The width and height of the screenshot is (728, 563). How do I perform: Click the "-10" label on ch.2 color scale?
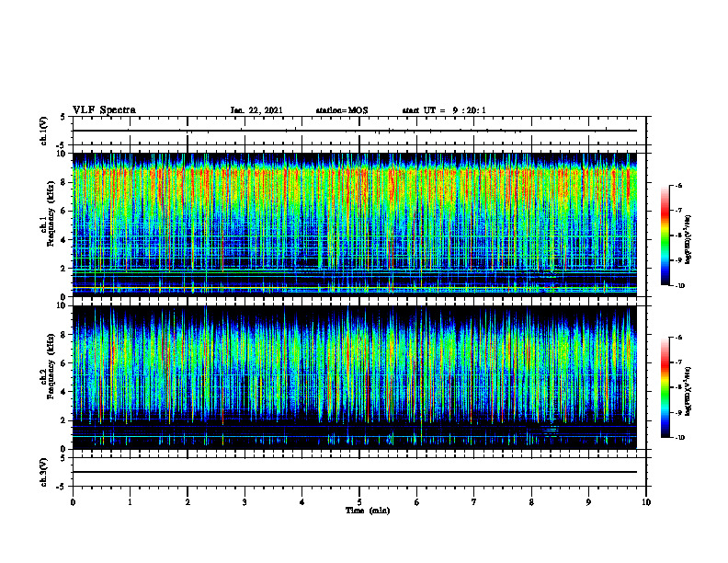[679, 438]
